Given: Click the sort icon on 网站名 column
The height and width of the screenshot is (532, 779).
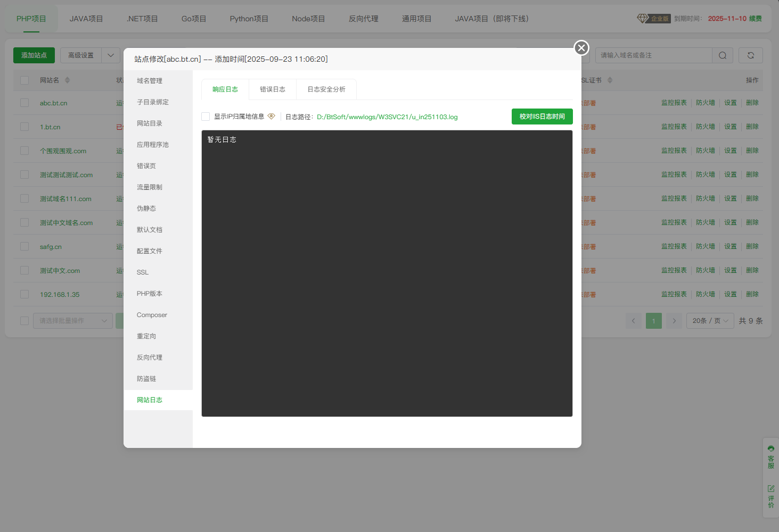Looking at the screenshot, I should tap(68, 80).
